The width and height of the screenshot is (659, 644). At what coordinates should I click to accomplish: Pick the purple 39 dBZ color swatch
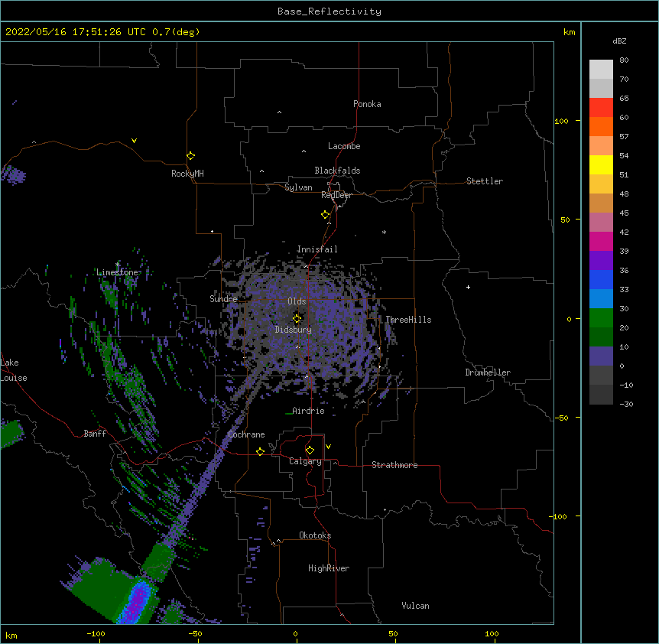(x=601, y=260)
